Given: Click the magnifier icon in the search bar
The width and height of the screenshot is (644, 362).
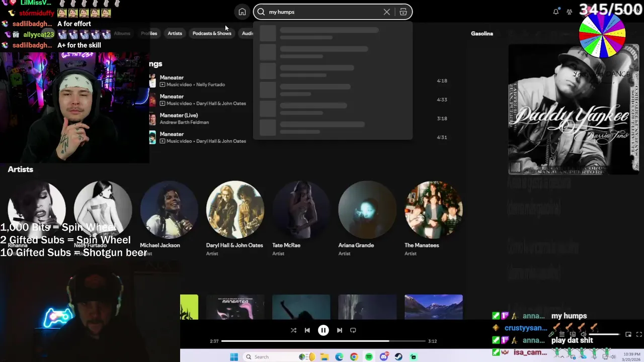Looking at the screenshot, I should pos(261,12).
